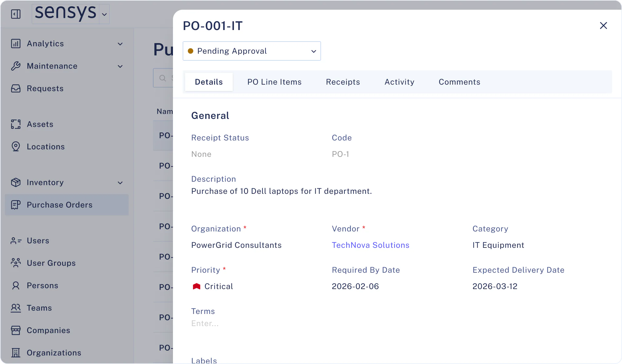Click the Expected Delivery Date 2026-03-12
The image size is (622, 364).
point(495,286)
